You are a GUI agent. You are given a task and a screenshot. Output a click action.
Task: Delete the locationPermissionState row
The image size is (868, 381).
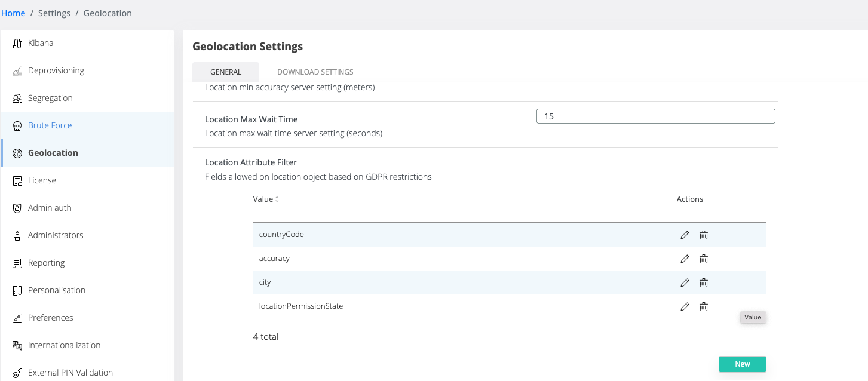704,306
